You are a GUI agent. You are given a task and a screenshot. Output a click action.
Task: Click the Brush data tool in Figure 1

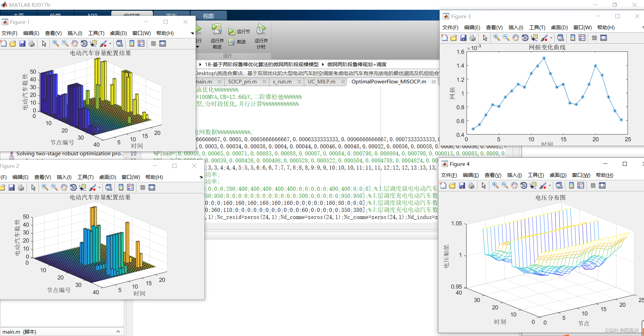pos(103,43)
